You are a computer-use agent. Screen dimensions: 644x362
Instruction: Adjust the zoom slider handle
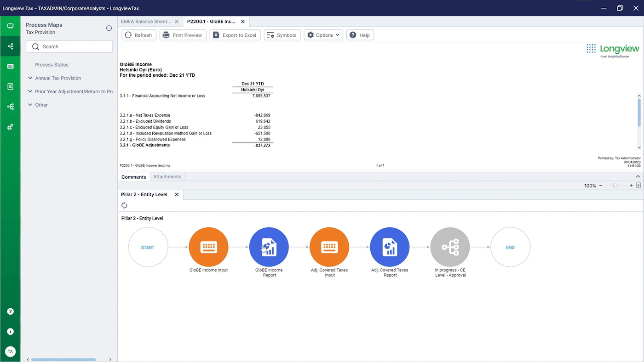[615, 186]
